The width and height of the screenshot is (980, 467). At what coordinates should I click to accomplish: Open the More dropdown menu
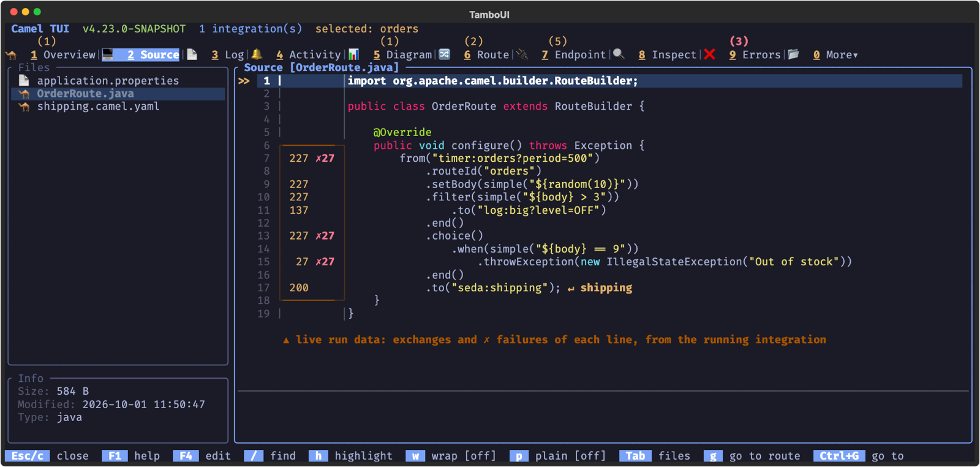pyautogui.click(x=835, y=55)
